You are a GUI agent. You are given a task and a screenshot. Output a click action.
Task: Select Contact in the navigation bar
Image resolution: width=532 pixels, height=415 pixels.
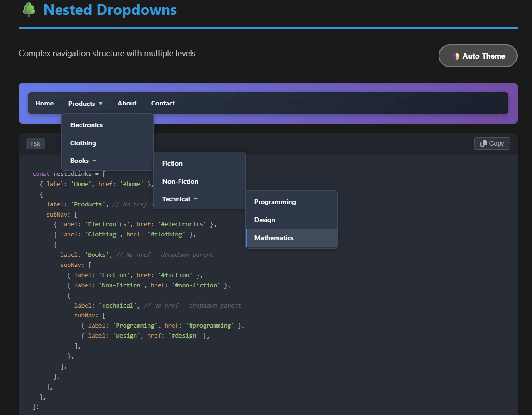(x=163, y=103)
